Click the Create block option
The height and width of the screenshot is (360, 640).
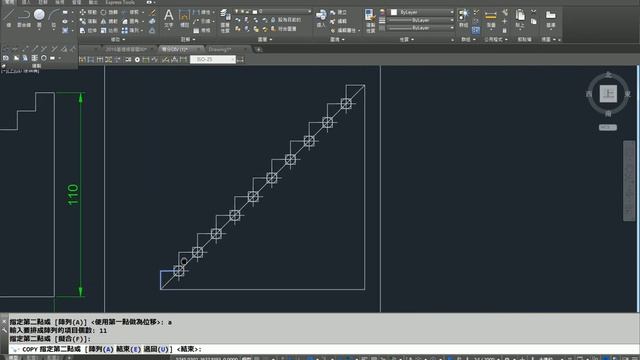point(338,12)
